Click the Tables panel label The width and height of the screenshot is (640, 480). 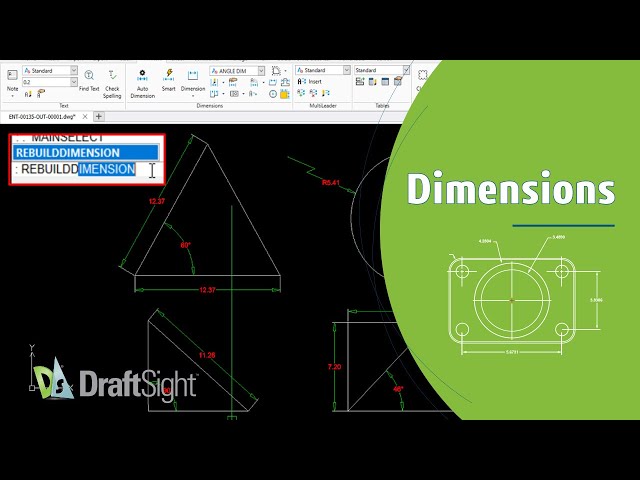tap(382, 106)
